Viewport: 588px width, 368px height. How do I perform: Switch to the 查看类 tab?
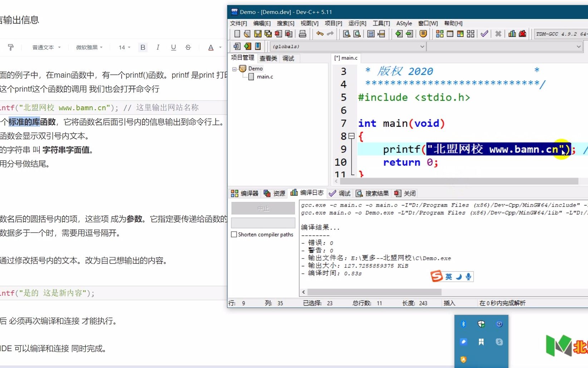(268, 58)
